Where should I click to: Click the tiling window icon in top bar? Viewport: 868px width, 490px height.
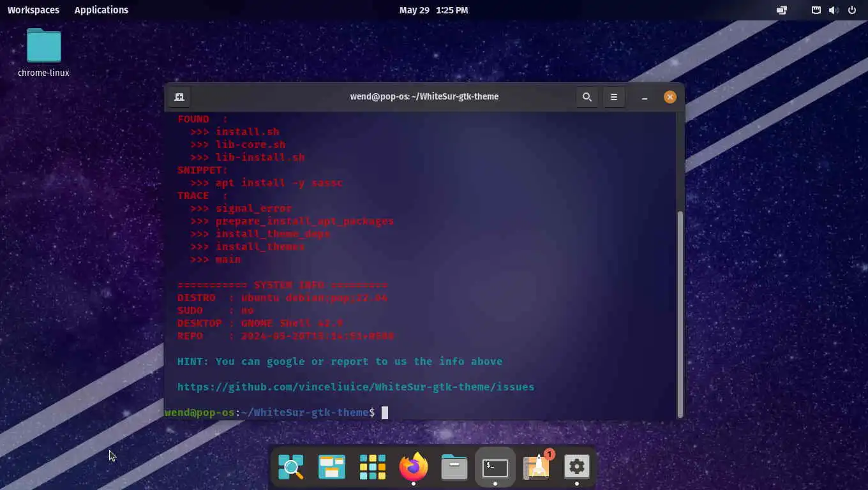(781, 10)
